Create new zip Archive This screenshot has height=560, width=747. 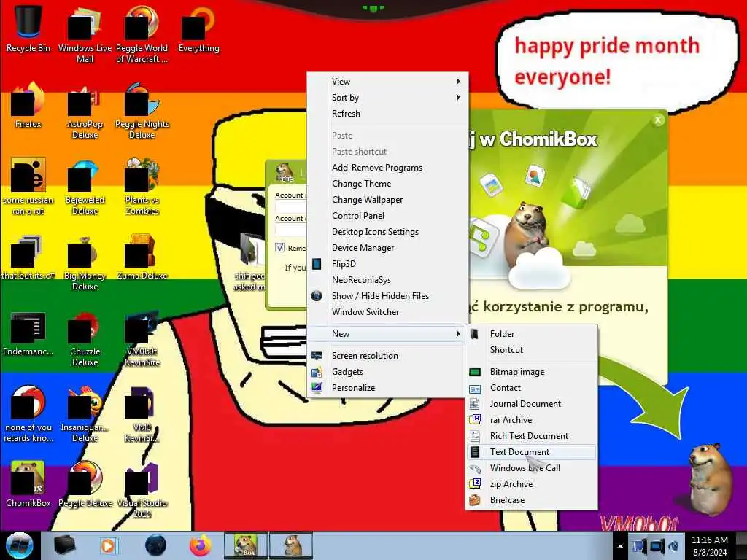(531, 484)
